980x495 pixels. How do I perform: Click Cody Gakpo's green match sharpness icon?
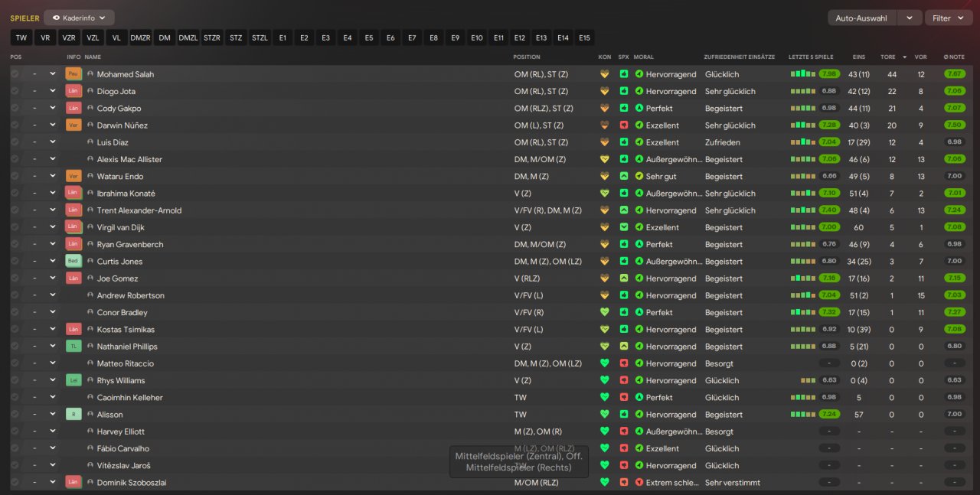coord(624,109)
